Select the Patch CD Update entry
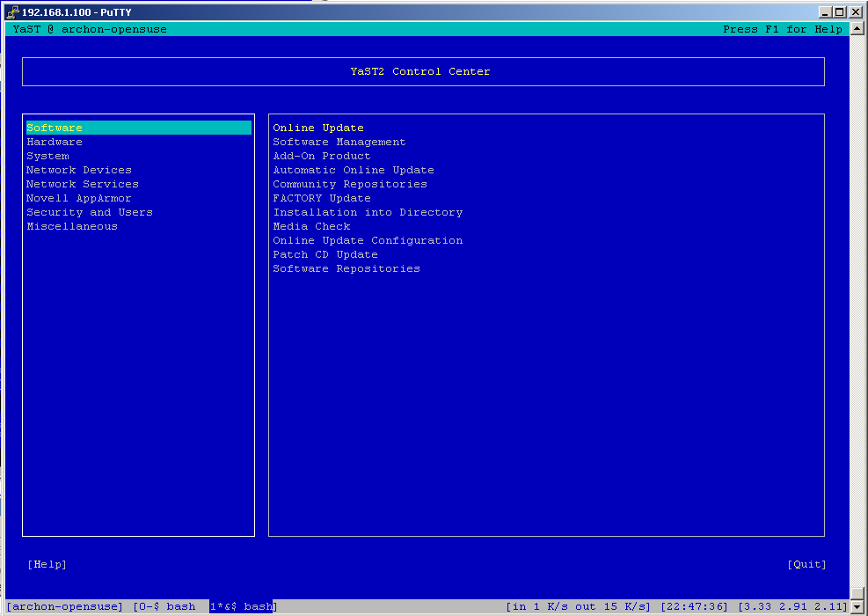Screen dimensions: 868x616 pyautogui.click(x=325, y=254)
